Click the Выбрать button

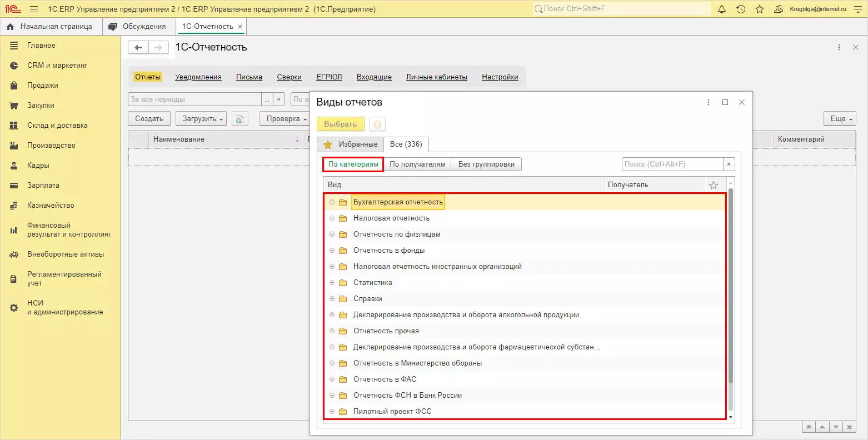point(340,124)
